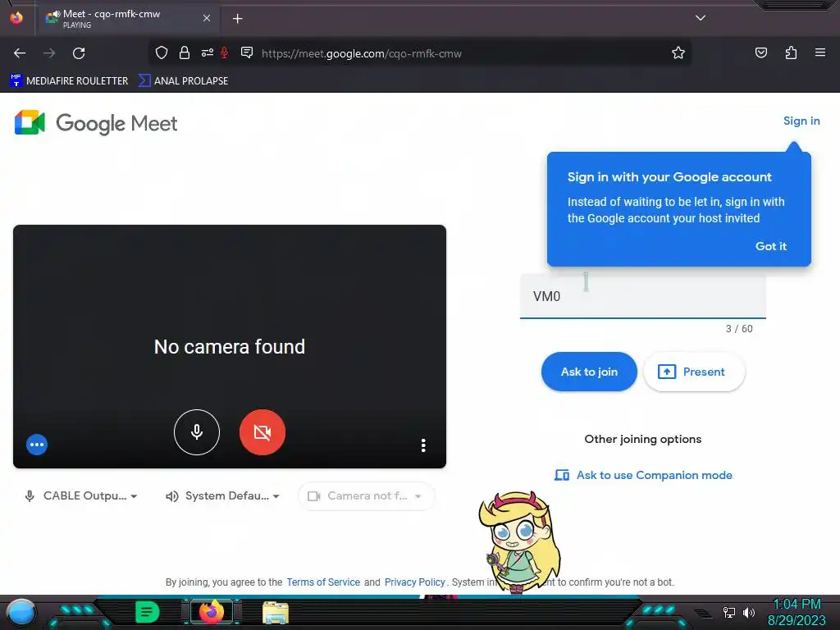
Task: Toggle the red camera-off button
Action: click(262, 431)
